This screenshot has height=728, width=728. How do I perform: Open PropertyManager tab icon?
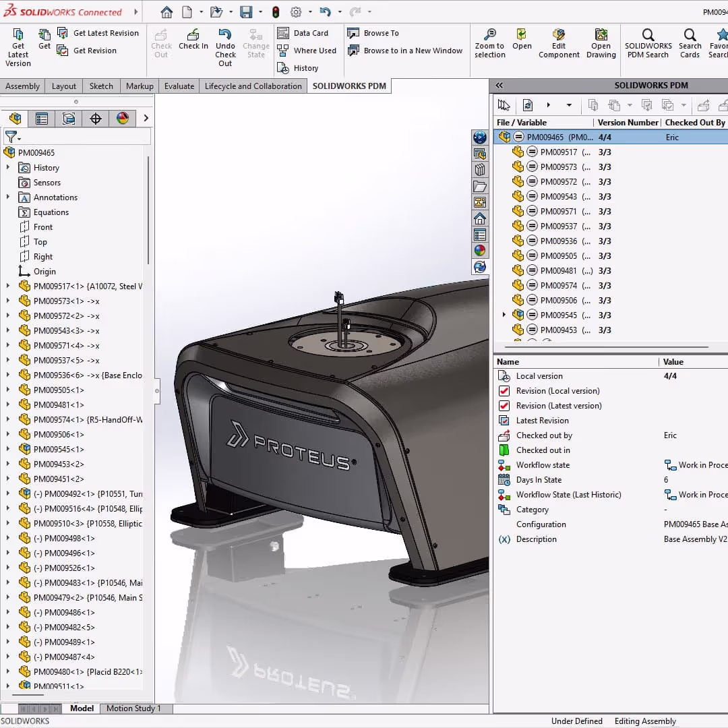tap(42, 119)
